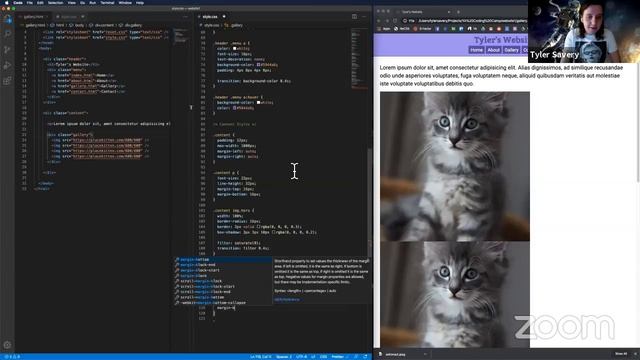Close the Tyler's Website browser tab
This screenshot has height=360, width=640.
pos(449,12)
